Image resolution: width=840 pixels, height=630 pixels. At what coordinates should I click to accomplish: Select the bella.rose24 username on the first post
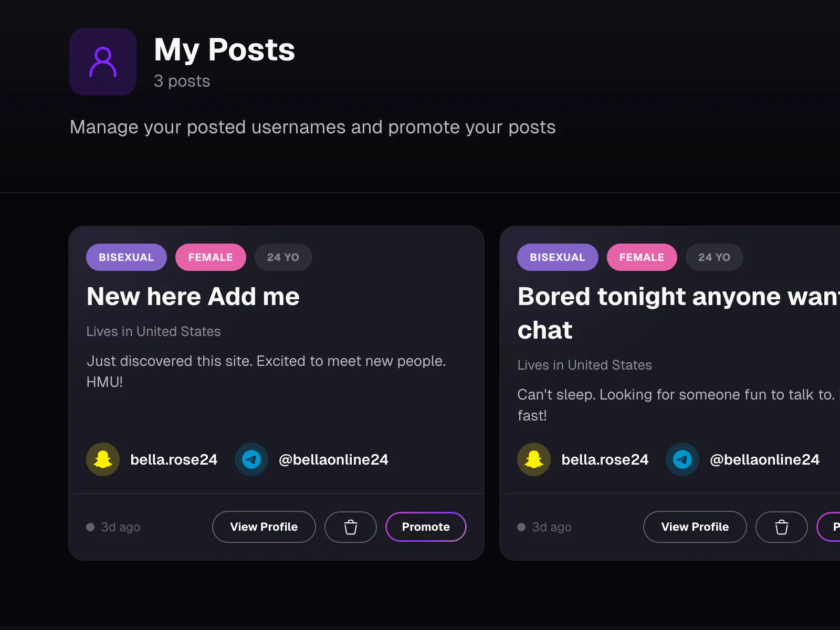(x=174, y=459)
